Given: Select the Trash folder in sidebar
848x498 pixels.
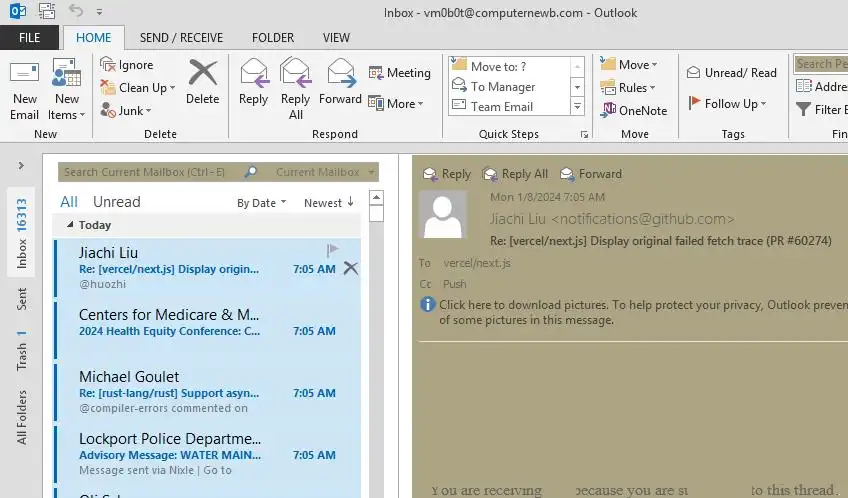Looking at the screenshot, I should tap(21, 350).
